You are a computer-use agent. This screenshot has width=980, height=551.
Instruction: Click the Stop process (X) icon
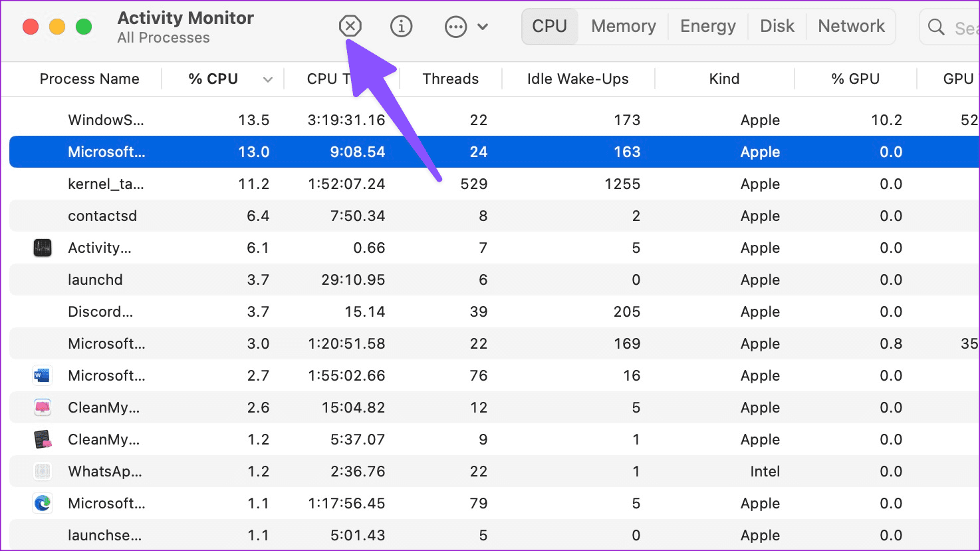(x=350, y=26)
